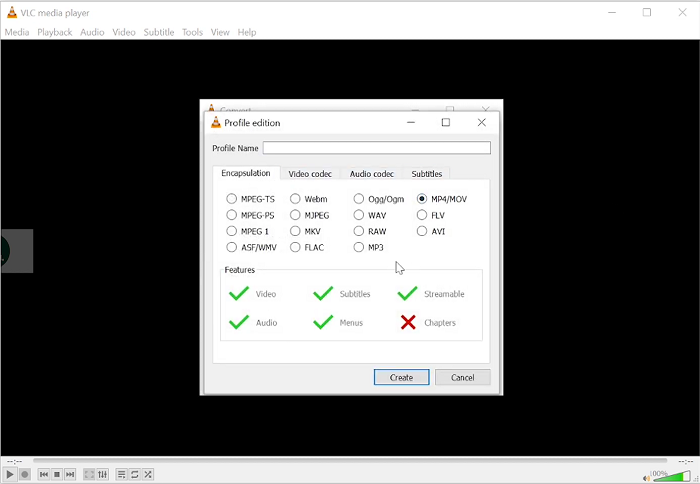Click VLC cone icon in Profile edition title bar

(x=216, y=122)
